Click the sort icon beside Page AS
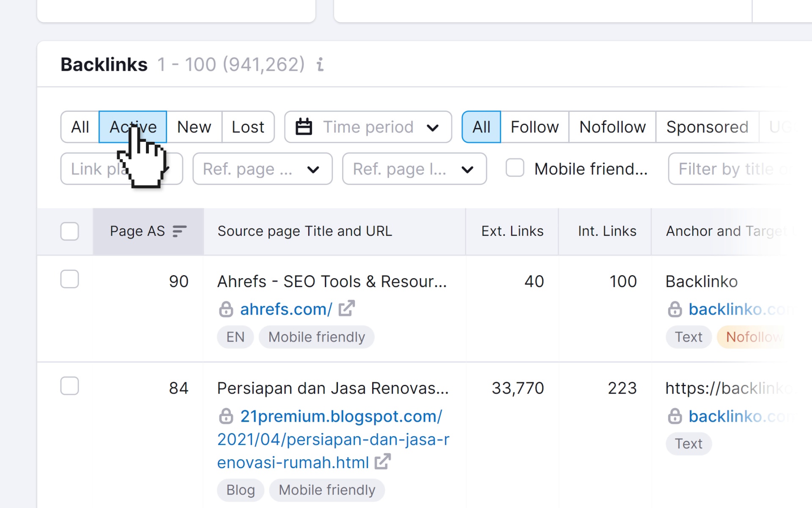The image size is (812, 508). (179, 231)
